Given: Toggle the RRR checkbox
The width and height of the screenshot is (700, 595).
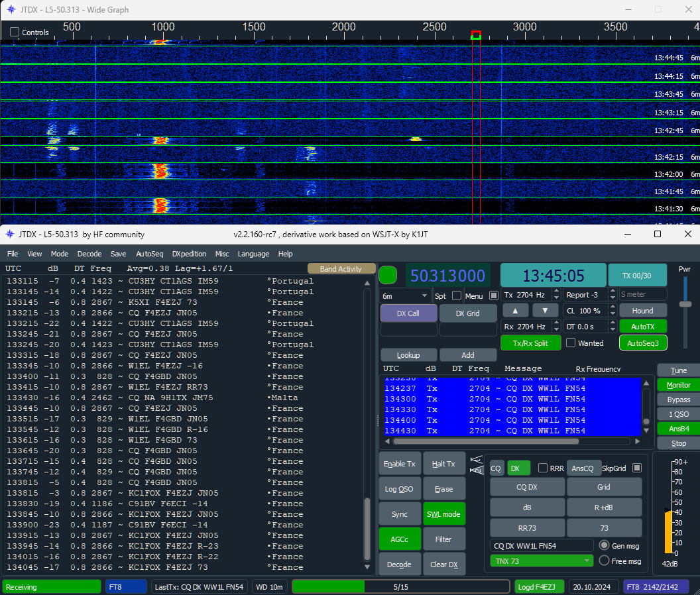Looking at the screenshot, I should [543, 468].
